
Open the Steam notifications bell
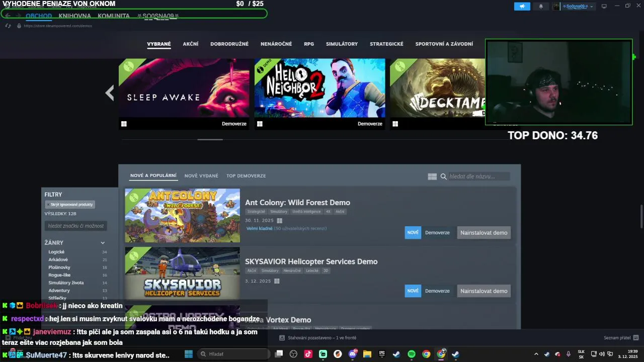(x=541, y=6)
